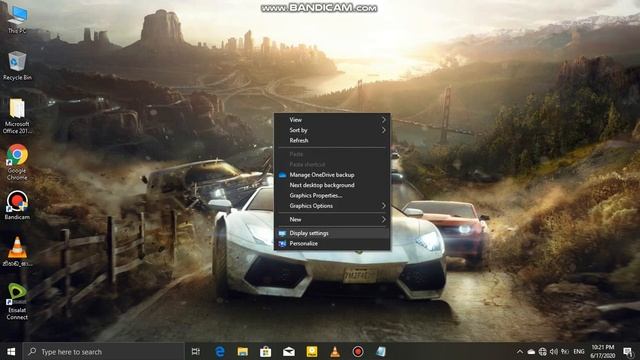The height and width of the screenshot is (360, 640).
Task: Open the yellow Sticky Notes taskbar app
Action: coord(312,351)
